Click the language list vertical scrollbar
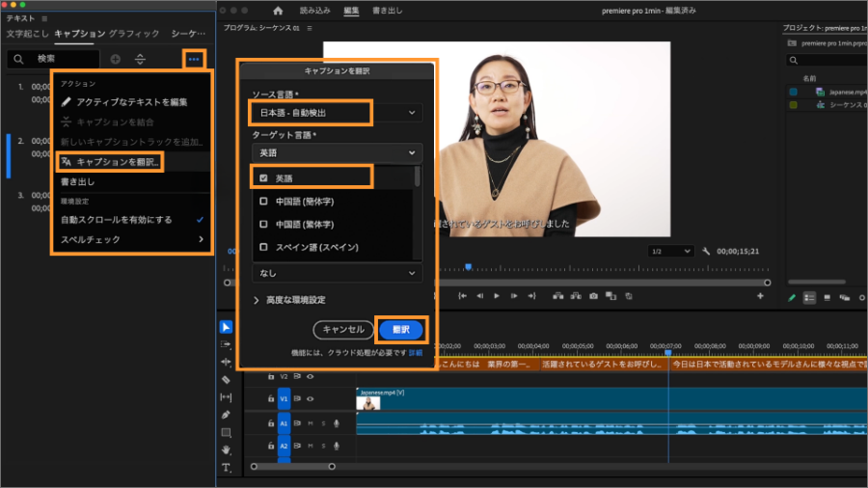868x488 pixels. click(x=417, y=177)
